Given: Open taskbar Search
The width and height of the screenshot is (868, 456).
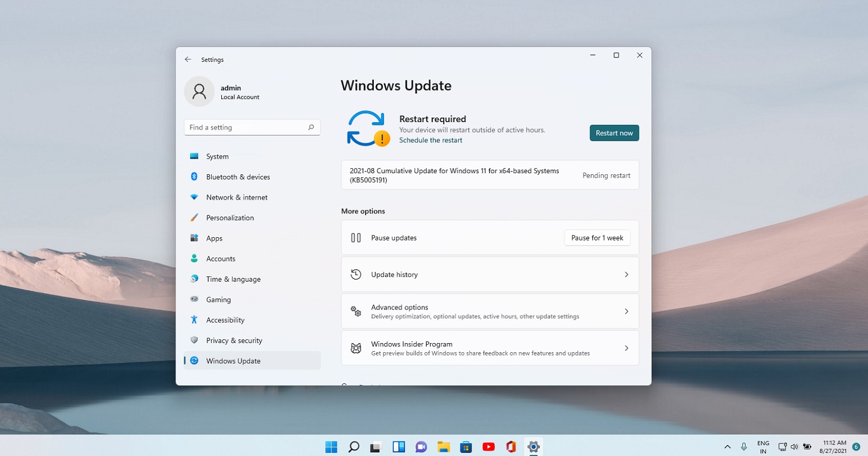Looking at the screenshot, I should [x=354, y=447].
